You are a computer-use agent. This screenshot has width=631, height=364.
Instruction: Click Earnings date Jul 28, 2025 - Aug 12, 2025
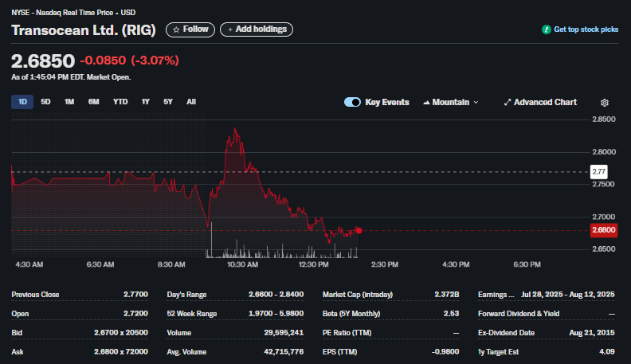(x=568, y=295)
